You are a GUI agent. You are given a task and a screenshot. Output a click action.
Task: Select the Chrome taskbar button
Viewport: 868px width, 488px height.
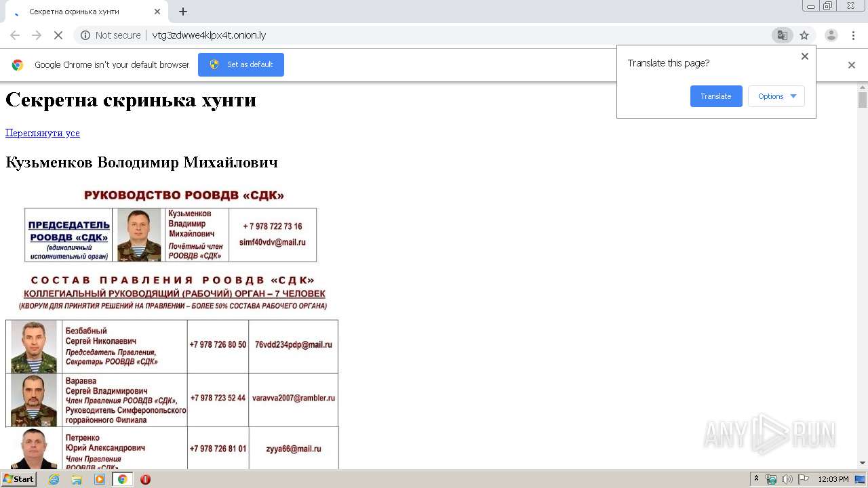(x=122, y=479)
